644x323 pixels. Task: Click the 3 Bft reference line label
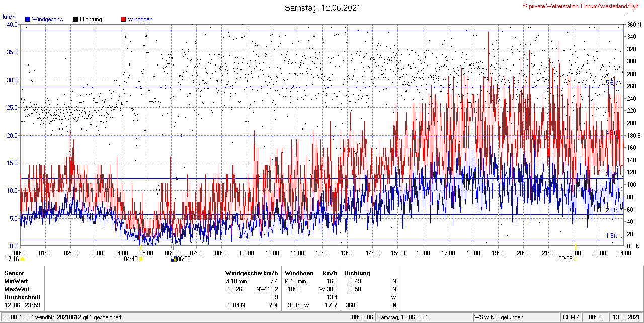611,174
